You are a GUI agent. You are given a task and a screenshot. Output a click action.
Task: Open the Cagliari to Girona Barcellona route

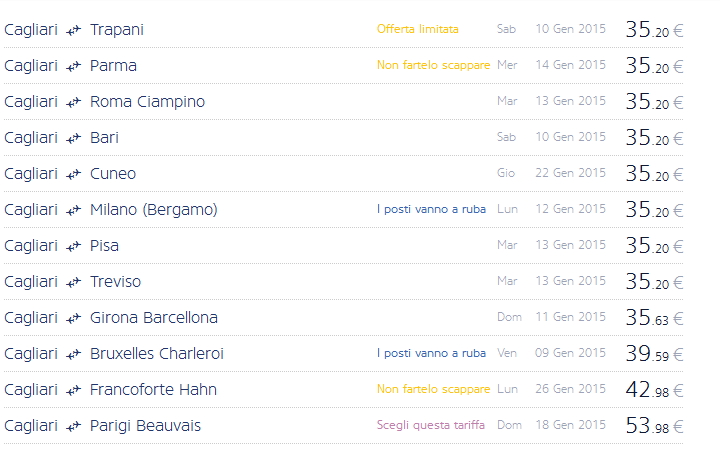tap(153, 318)
